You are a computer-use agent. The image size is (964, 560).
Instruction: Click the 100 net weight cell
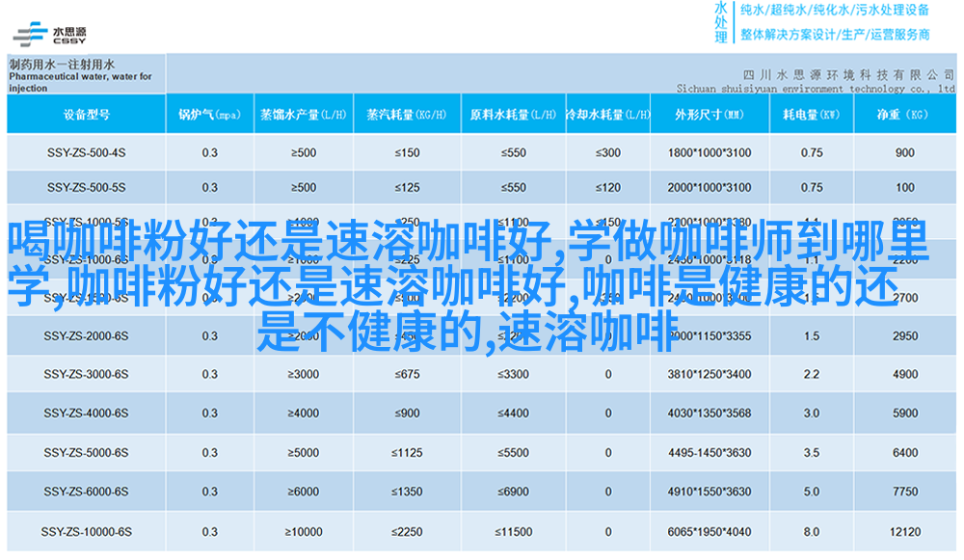pos(905,188)
